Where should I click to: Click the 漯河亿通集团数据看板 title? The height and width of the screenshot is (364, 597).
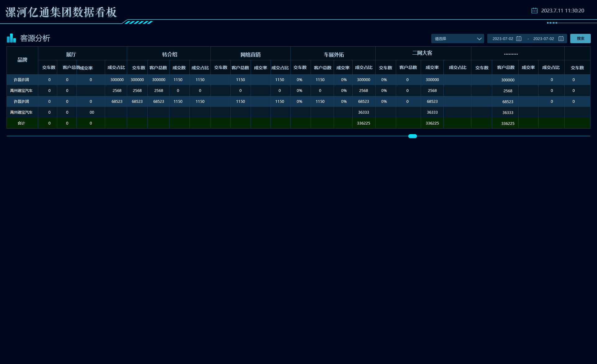61,12
